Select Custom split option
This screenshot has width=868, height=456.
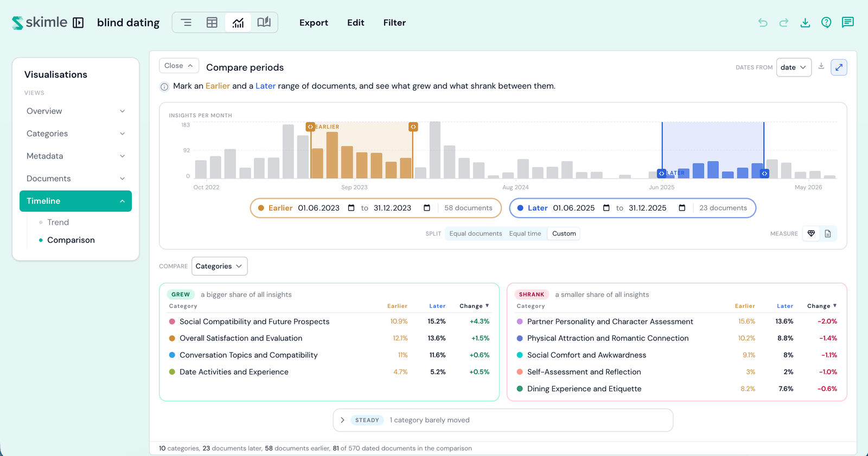[564, 234]
